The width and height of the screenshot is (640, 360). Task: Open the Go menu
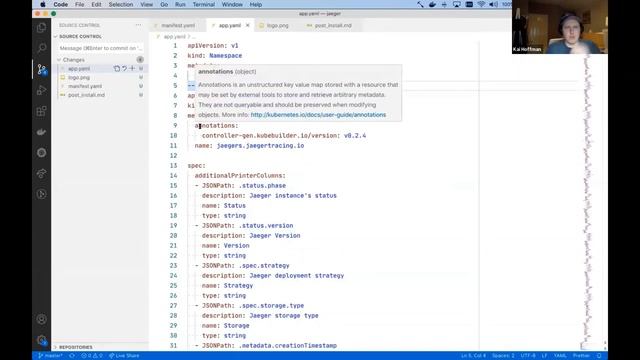(164, 4)
